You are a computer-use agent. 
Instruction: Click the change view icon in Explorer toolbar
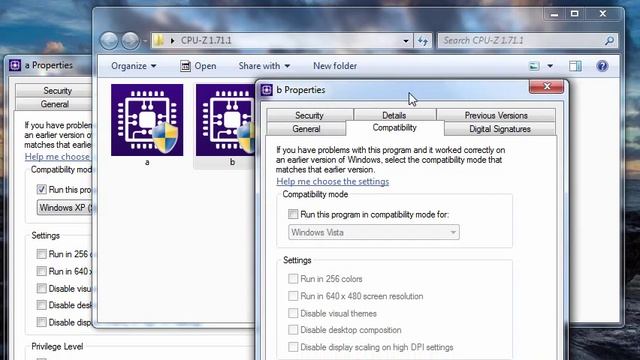(534, 66)
